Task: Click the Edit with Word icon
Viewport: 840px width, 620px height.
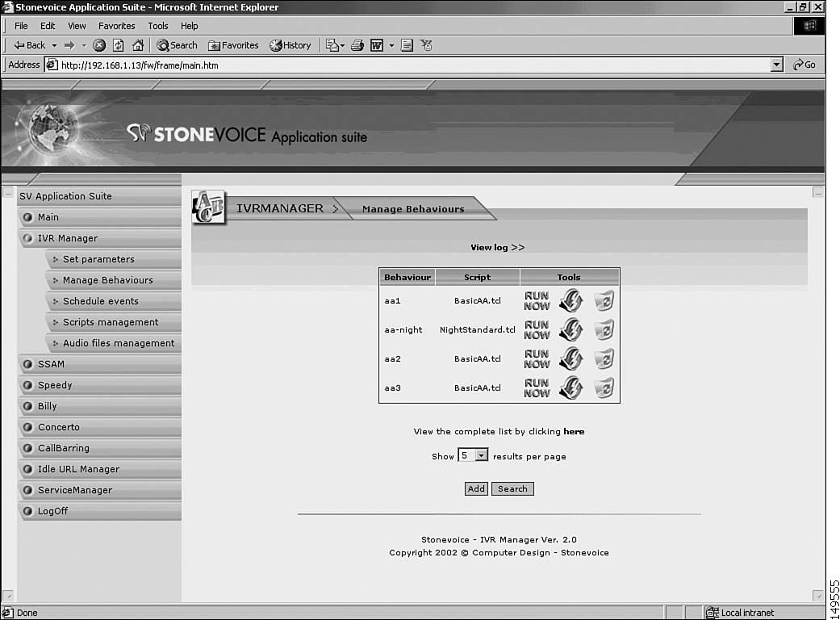Action: [377, 45]
